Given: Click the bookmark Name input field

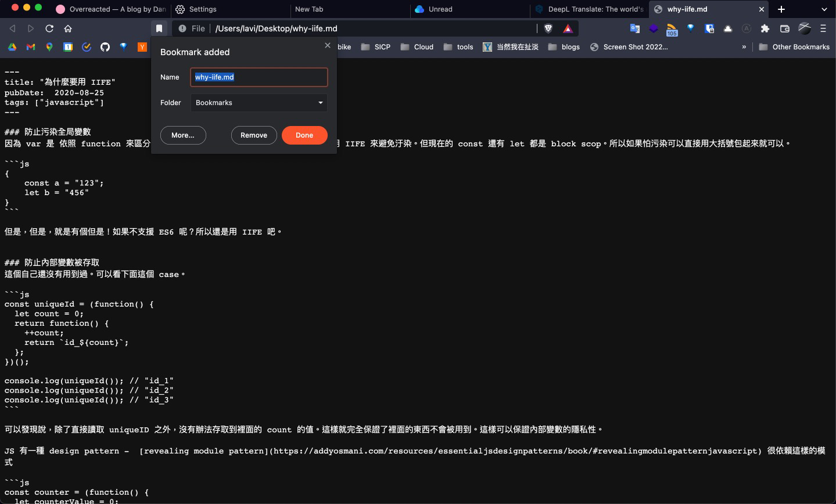Looking at the screenshot, I should (259, 77).
